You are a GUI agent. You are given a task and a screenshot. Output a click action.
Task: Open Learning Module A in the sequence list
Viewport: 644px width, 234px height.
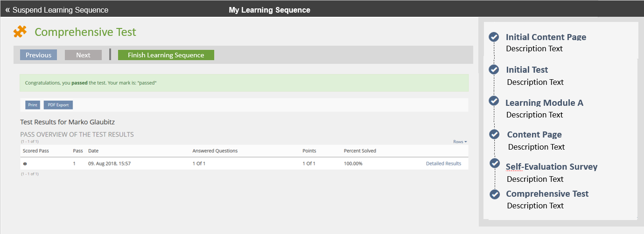[x=544, y=103]
